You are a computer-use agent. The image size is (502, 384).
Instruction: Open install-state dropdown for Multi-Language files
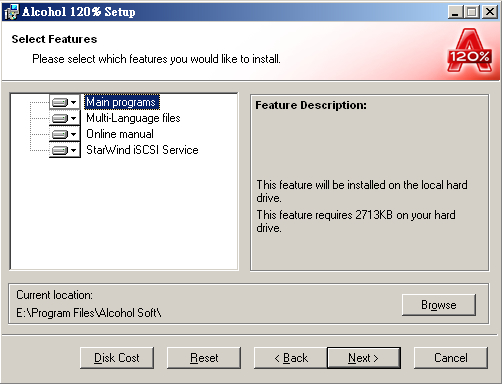coord(65,118)
